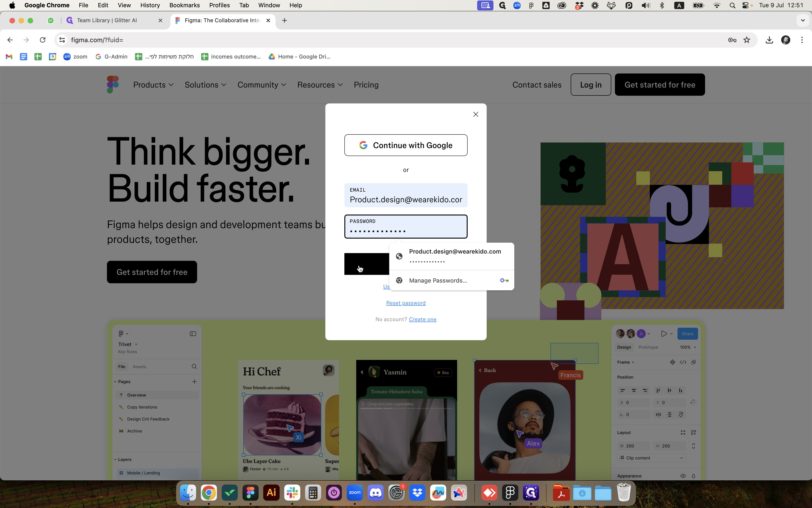
Task: Open incomes outcome bookmark
Action: (231, 56)
